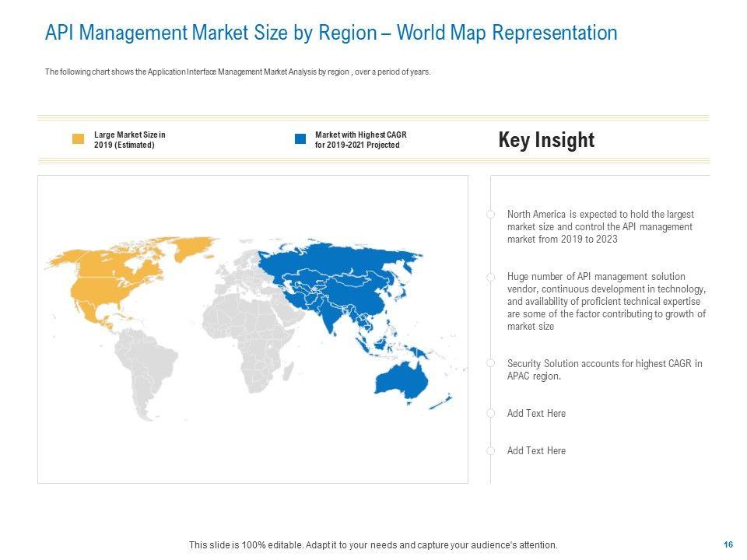Click the orange Large Market Size legend swatch
The width and height of the screenshot is (747, 560).
78,138
